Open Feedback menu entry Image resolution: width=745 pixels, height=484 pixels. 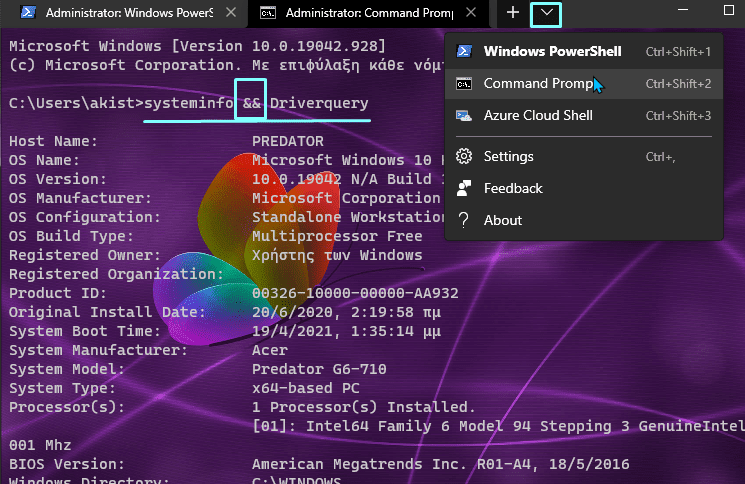pyautogui.click(x=584, y=189)
